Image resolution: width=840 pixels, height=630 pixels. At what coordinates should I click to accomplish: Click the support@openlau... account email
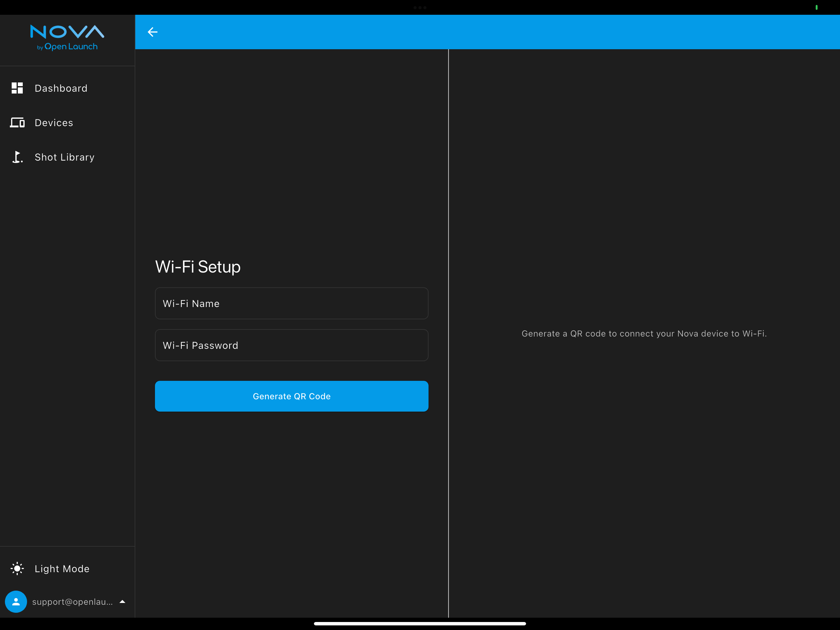point(73,601)
